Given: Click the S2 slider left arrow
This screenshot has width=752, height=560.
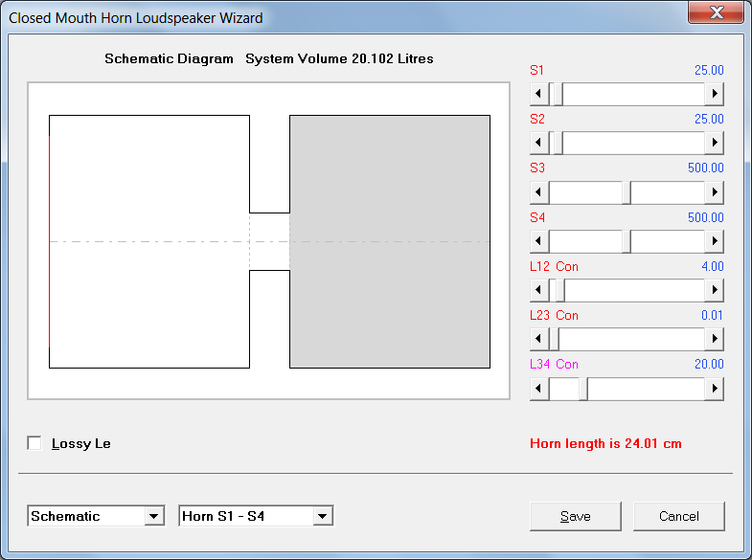Looking at the screenshot, I should 539,143.
